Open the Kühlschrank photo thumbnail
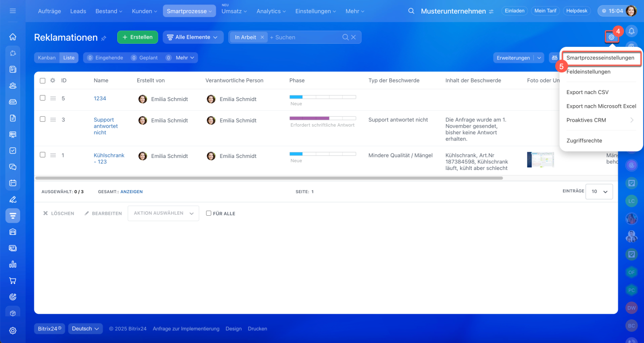 pyautogui.click(x=540, y=159)
